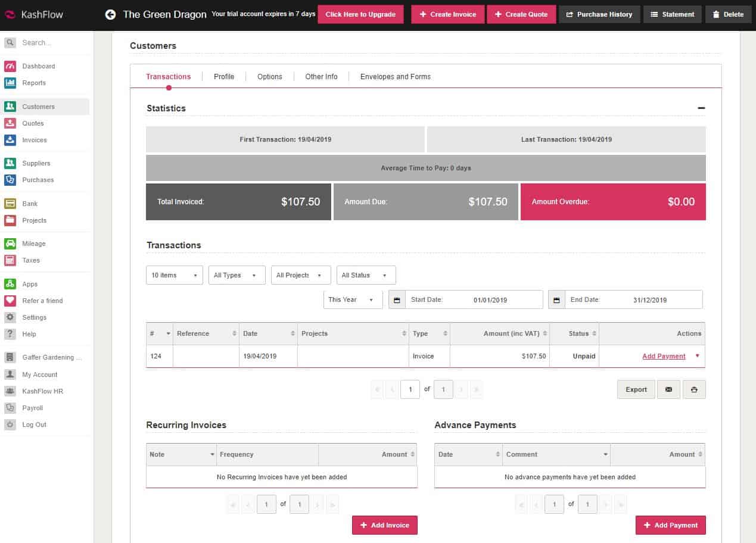This screenshot has height=543, width=756.
Task: Click the back arrow beside The Green Dragon
Action: click(110, 14)
